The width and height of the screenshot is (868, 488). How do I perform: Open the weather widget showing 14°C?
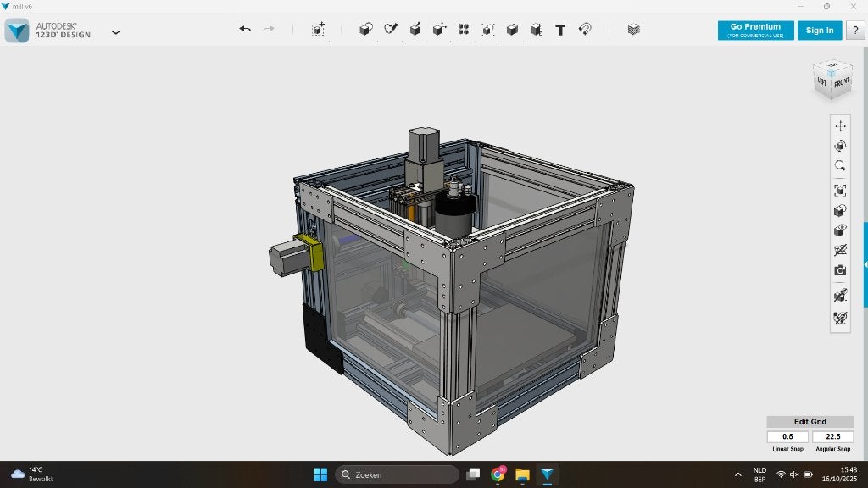point(32,474)
